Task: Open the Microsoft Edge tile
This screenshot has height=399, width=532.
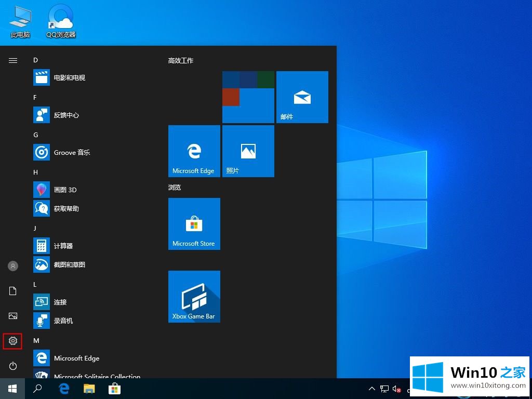Action: pos(194,151)
